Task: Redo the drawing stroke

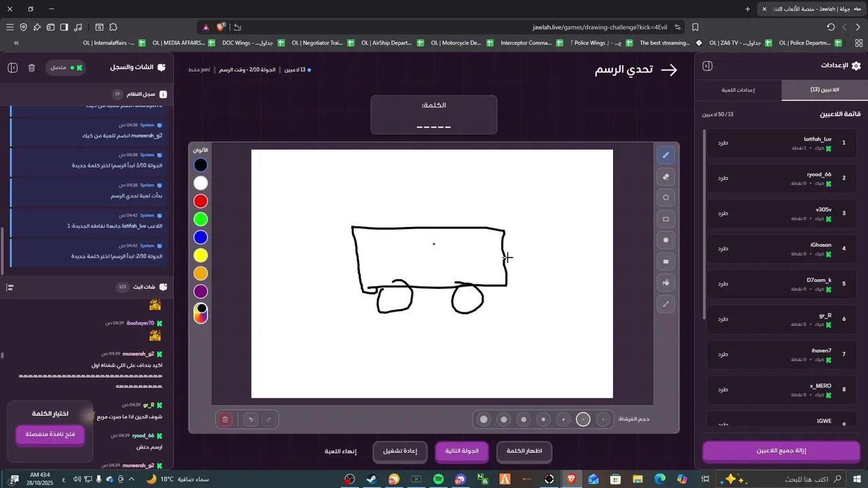Action: coord(269,420)
